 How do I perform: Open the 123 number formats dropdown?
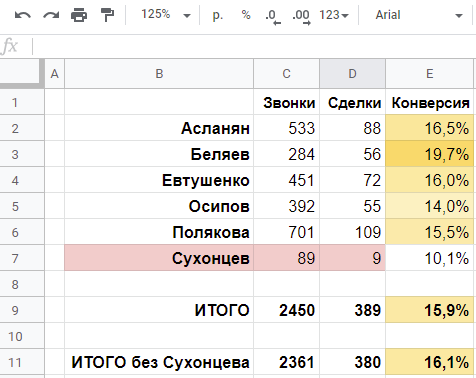click(334, 15)
